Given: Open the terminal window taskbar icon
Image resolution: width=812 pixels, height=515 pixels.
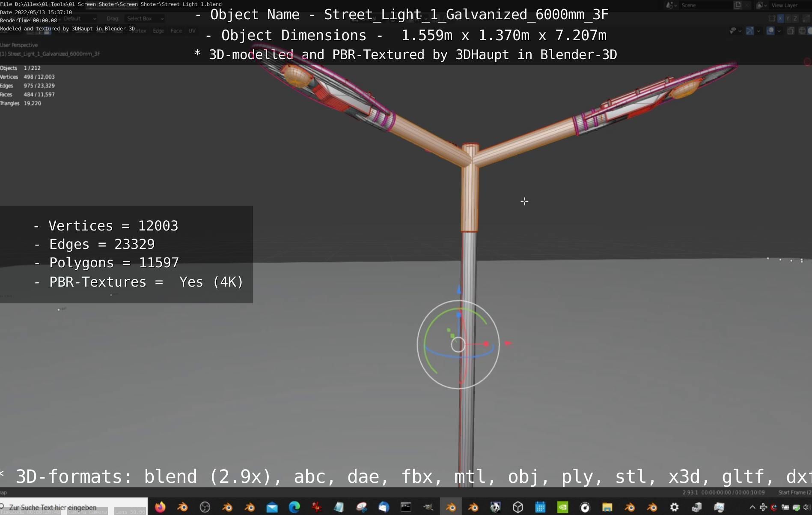Looking at the screenshot, I should pos(406,507).
